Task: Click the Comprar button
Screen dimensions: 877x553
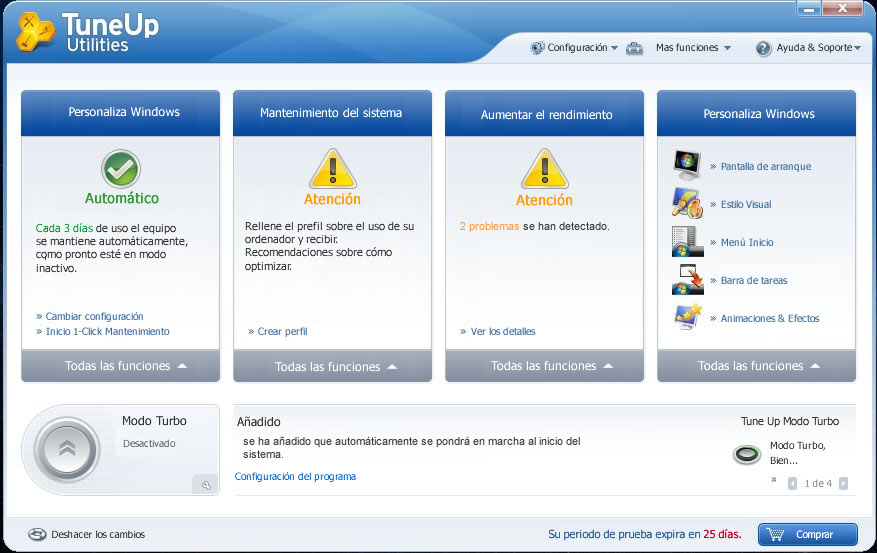Action: [808, 535]
